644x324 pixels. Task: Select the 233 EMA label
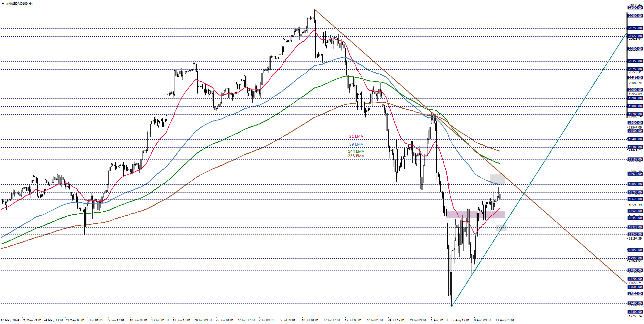(356, 156)
